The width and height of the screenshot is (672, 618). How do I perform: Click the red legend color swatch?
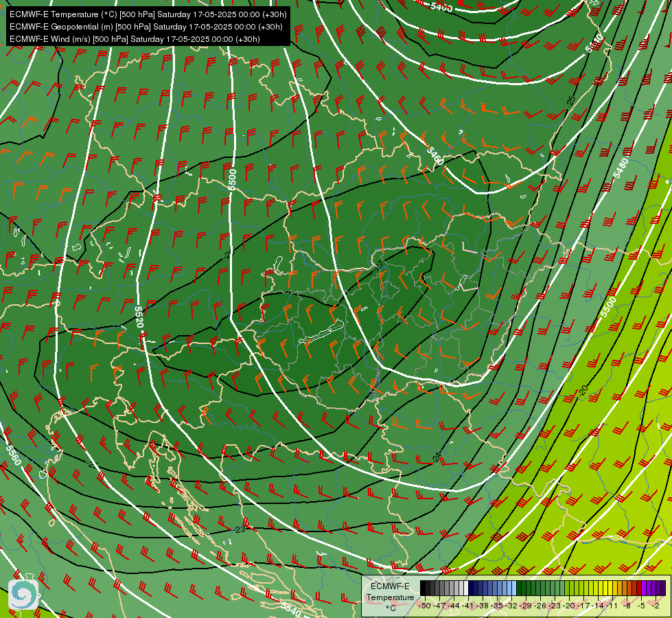click(639, 588)
